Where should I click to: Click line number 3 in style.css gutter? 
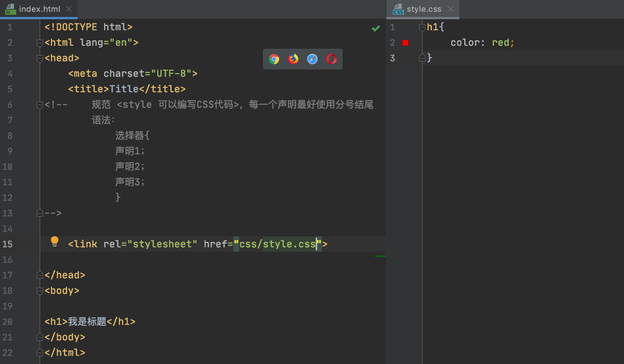tap(392, 58)
